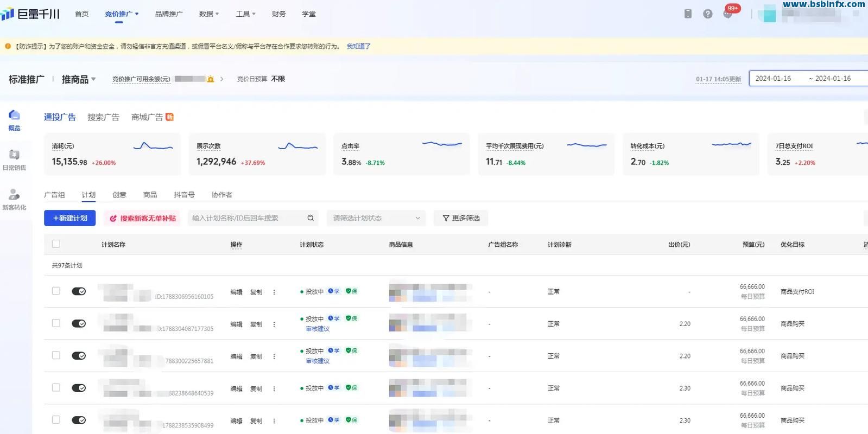The width and height of the screenshot is (868, 434).
Task: Expand the 竞价推广 menu in the top navigation
Action: [x=122, y=14]
